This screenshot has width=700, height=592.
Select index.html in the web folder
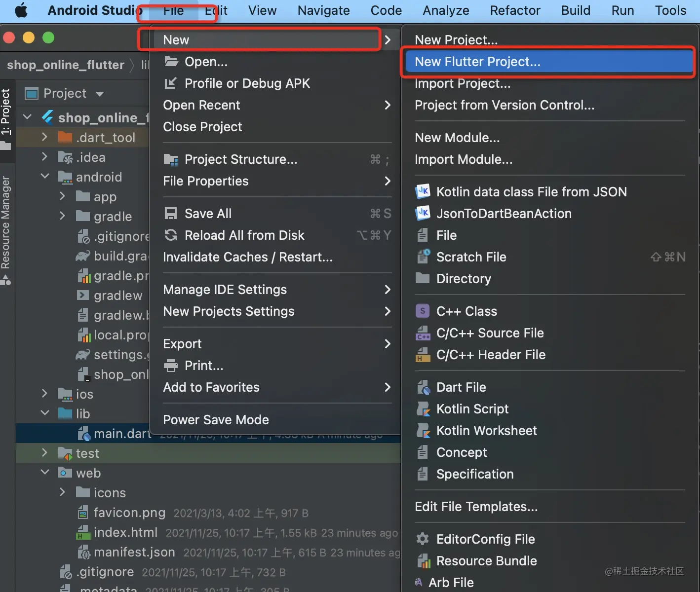pos(125,532)
